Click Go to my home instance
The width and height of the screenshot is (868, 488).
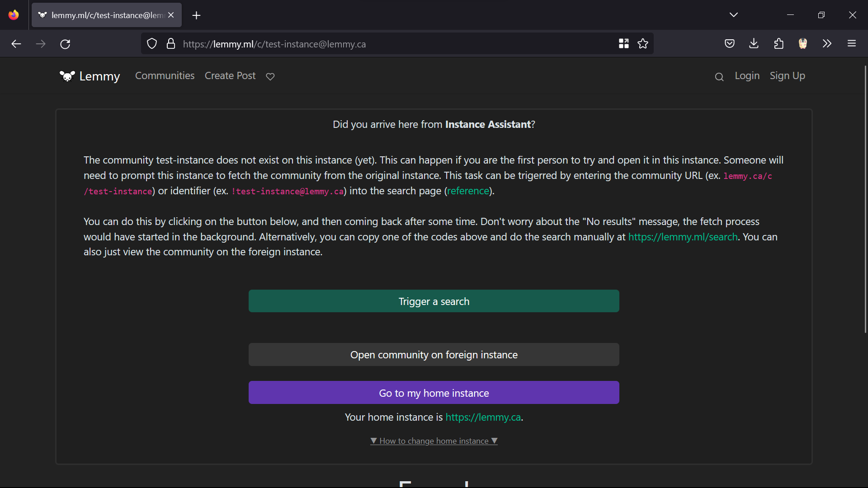[434, 393]
